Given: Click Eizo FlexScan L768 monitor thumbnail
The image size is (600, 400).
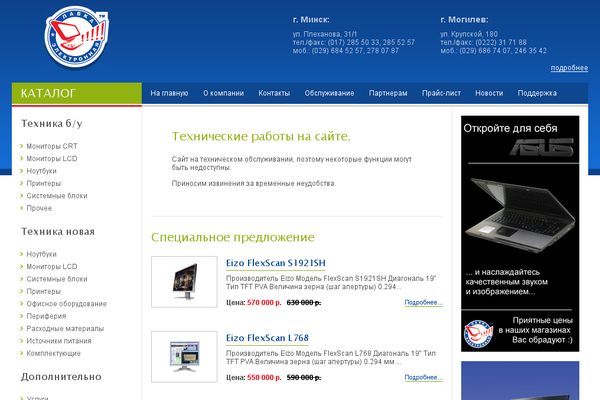Looking at the screenshot, I should pyautogui.click(x=184, y=357).
